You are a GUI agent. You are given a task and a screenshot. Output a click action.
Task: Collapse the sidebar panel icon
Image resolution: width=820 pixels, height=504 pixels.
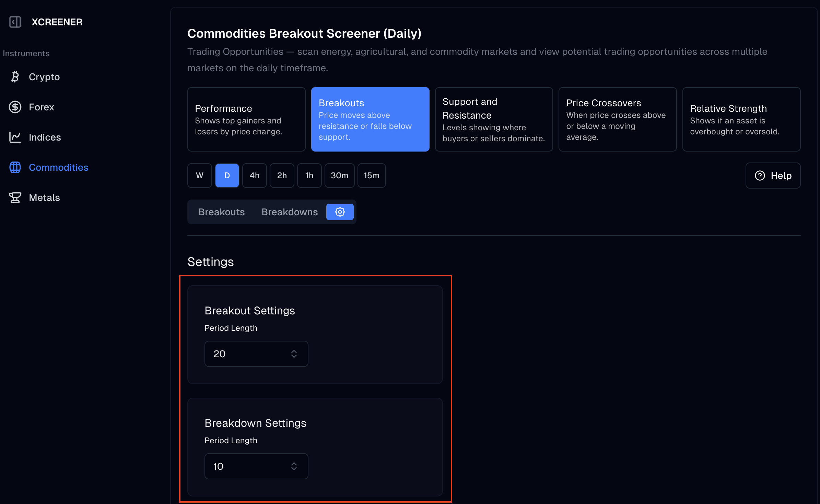pos(15,22)
